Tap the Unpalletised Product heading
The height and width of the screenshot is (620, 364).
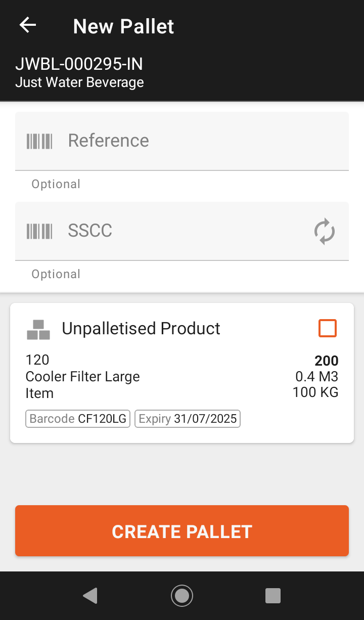coord(141,329)
